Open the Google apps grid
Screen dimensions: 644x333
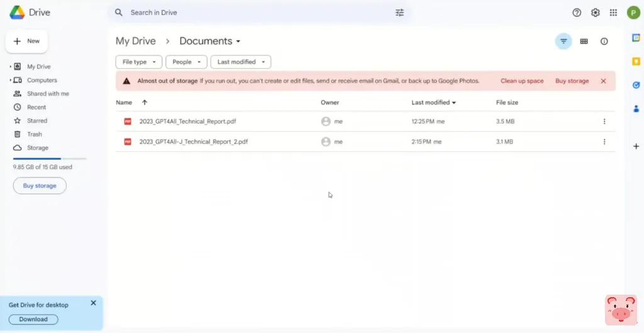pos(613,13)
